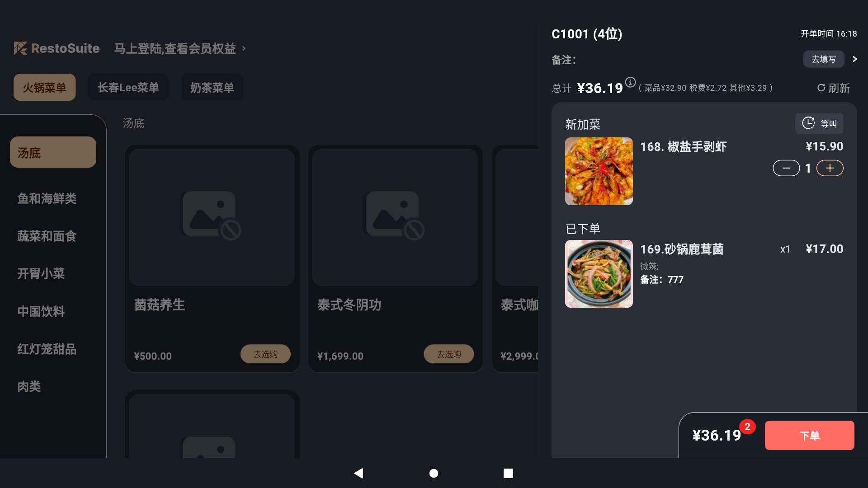Switch to 奶茶菜单 tab
This screenshot has width=868, height=488.
pyautogui.click(x=212, y=87)
